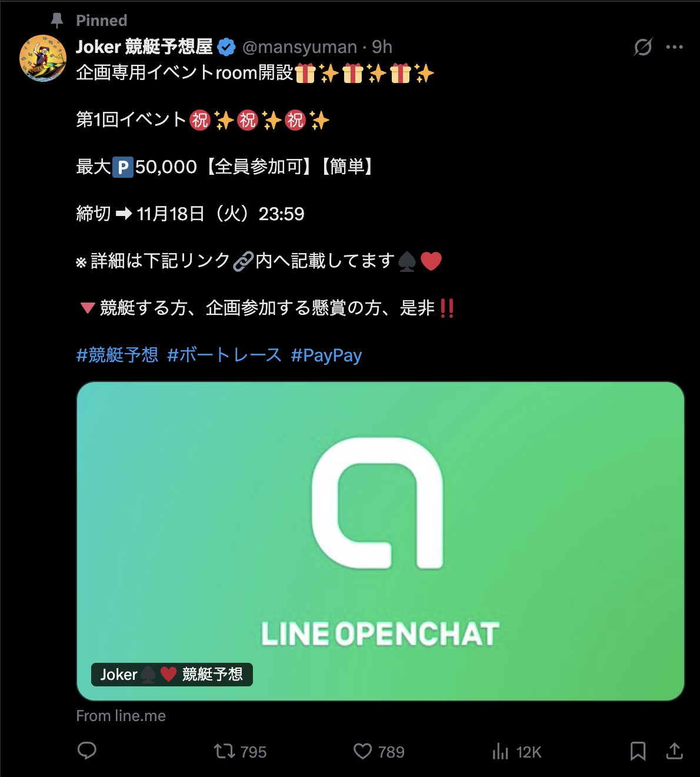Open the LINE OPENCHAT link card
This screenshot has height=777, width=700.
coord(381,541)
